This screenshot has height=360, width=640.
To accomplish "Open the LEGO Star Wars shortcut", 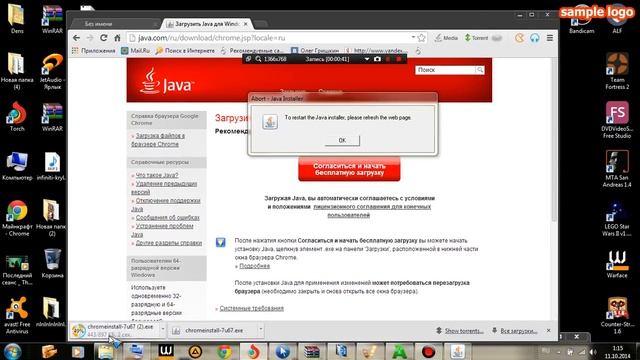I will 617,218.
